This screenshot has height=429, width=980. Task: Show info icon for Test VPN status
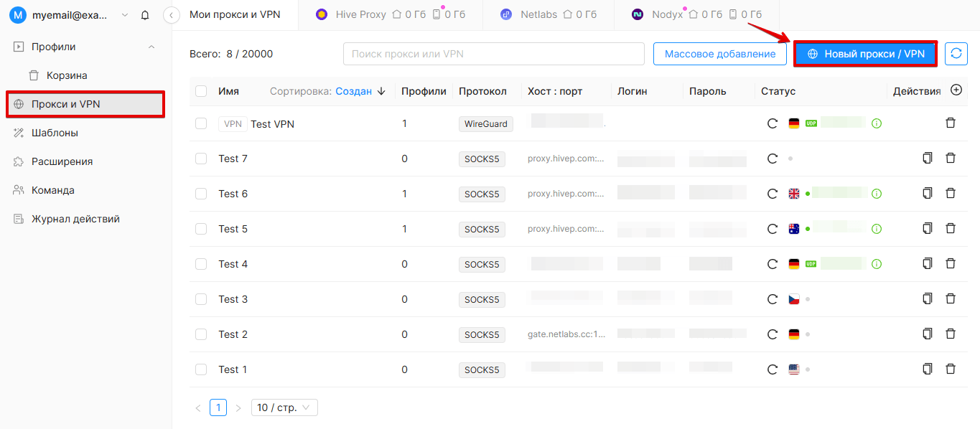pyautogui.click(x=876, y=123)
